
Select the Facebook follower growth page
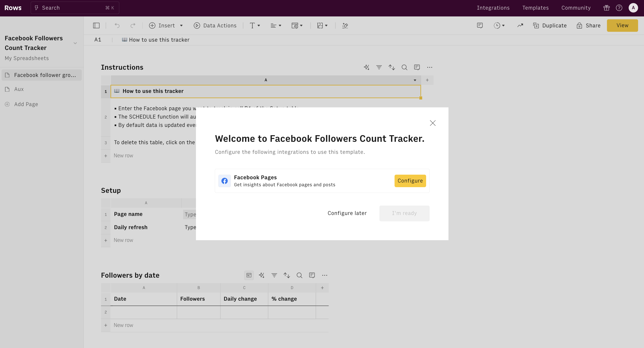point(41,75)
